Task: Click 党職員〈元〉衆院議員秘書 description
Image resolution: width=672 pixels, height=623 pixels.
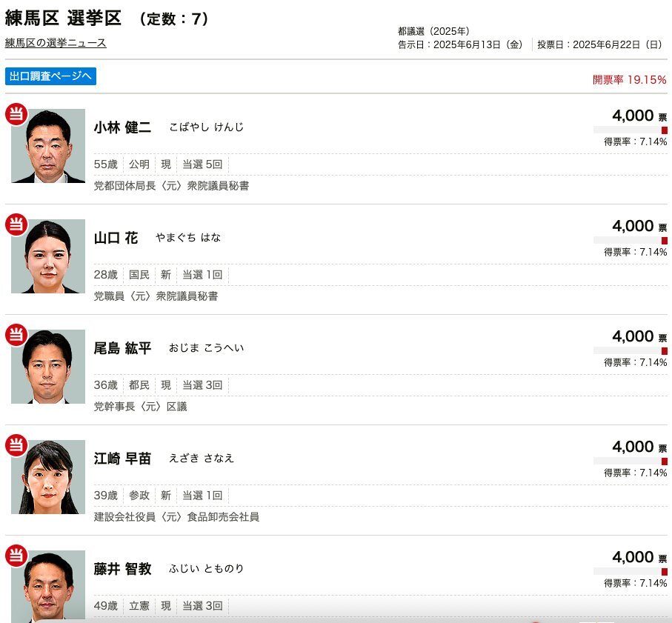Action: (x=156, y=296)
